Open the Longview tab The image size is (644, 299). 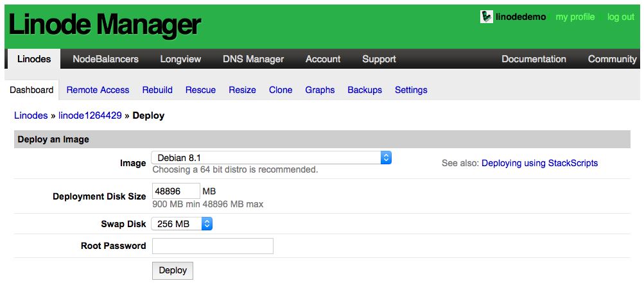click(x=180, y=59)
